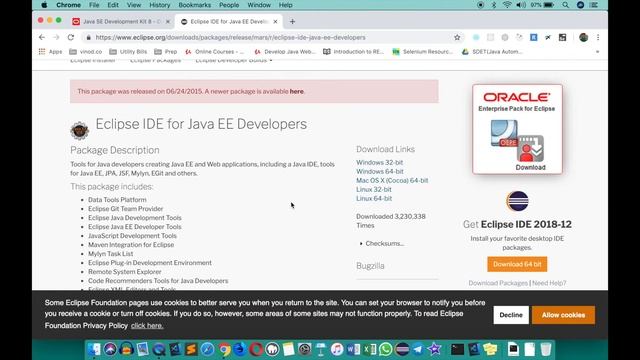Open Chrome's three-dot menu
This screenshot has width=640, height=360.
click(x=598, y=38)
